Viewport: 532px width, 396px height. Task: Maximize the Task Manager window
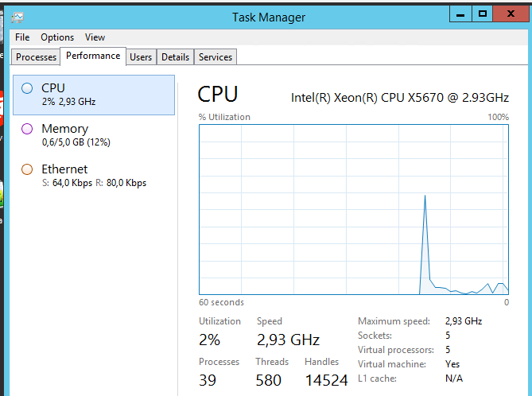point(482,14)
